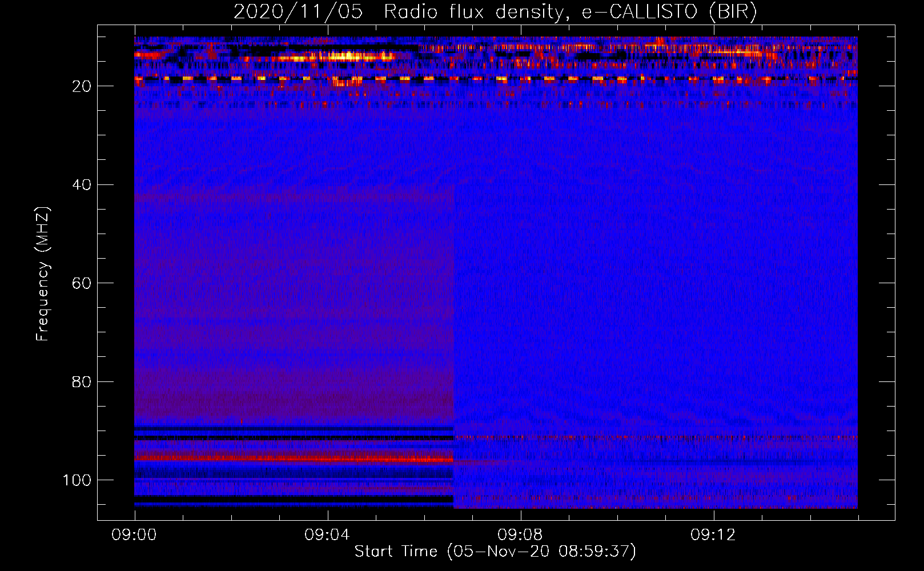Click the 100 frequency tick label
924x571 pixels.
pyautogui.click(x=77, y=480)
